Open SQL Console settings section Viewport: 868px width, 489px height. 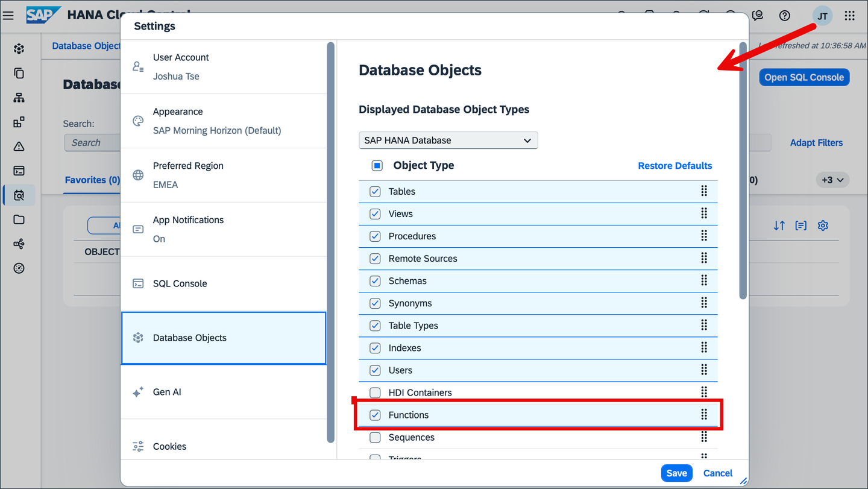click(224, 284)
